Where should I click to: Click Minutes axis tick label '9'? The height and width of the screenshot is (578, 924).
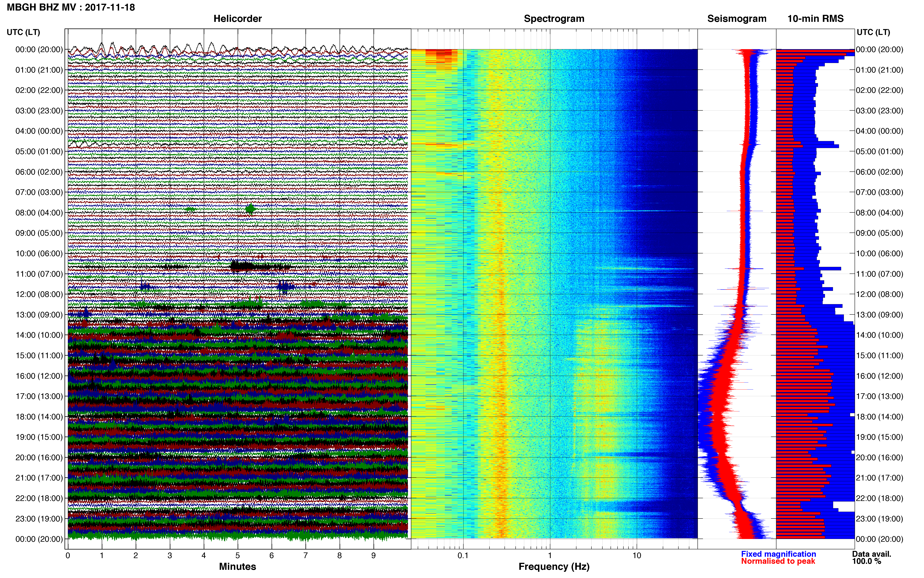tap(373, 556)
